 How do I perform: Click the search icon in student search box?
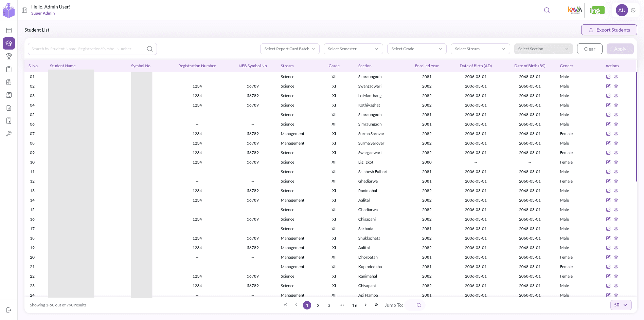150,49
